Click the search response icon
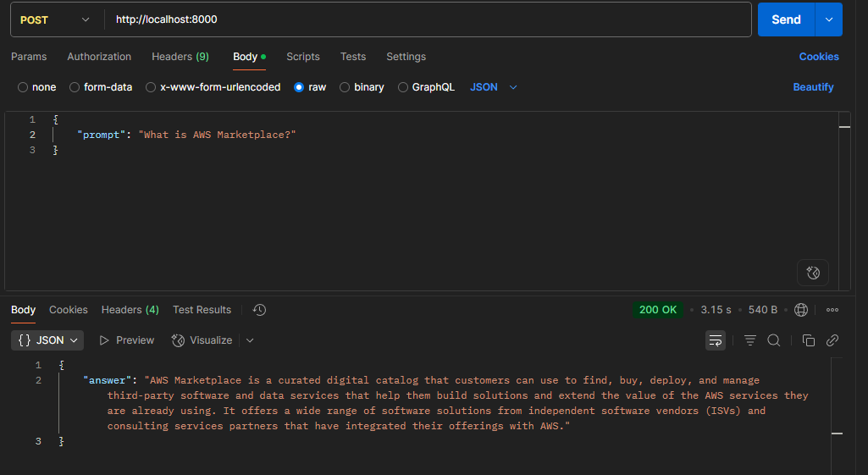Image resolution: width=868 pixels, height=475 pixels. 774,340
